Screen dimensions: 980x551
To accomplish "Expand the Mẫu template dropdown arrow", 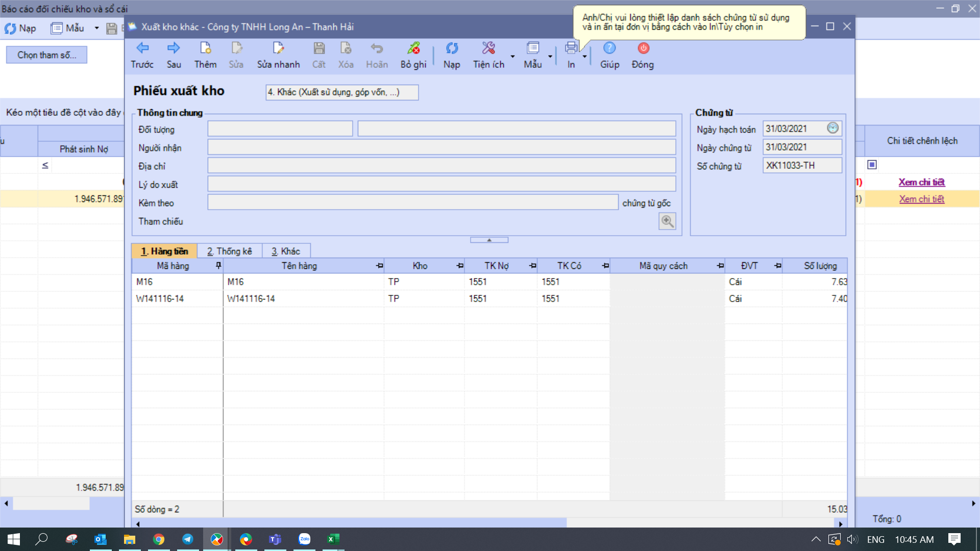I will [x=550, y=57].
